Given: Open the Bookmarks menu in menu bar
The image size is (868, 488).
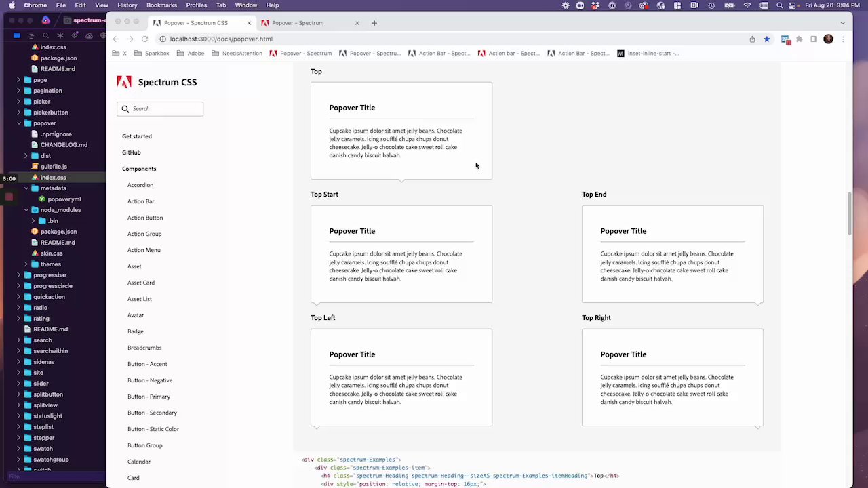Looking at the screenshot, I should click(161, 5).
